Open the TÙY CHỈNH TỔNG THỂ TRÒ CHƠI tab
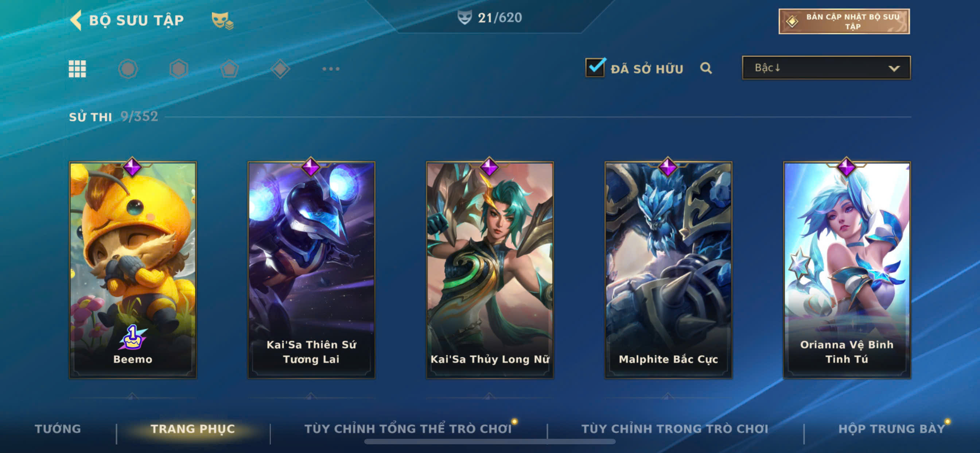This screenshot has height=453, width=980. coord(408,429)
